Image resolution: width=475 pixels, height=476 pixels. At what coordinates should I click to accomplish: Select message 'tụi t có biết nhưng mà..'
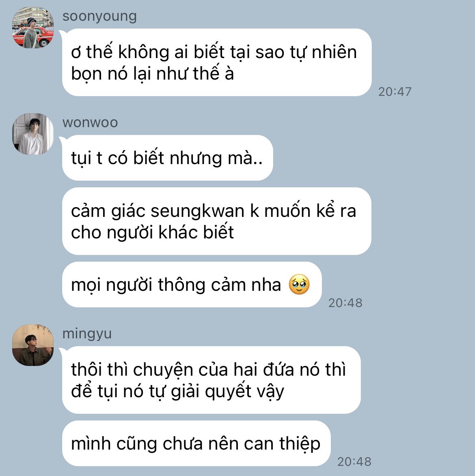click(167, 158)
